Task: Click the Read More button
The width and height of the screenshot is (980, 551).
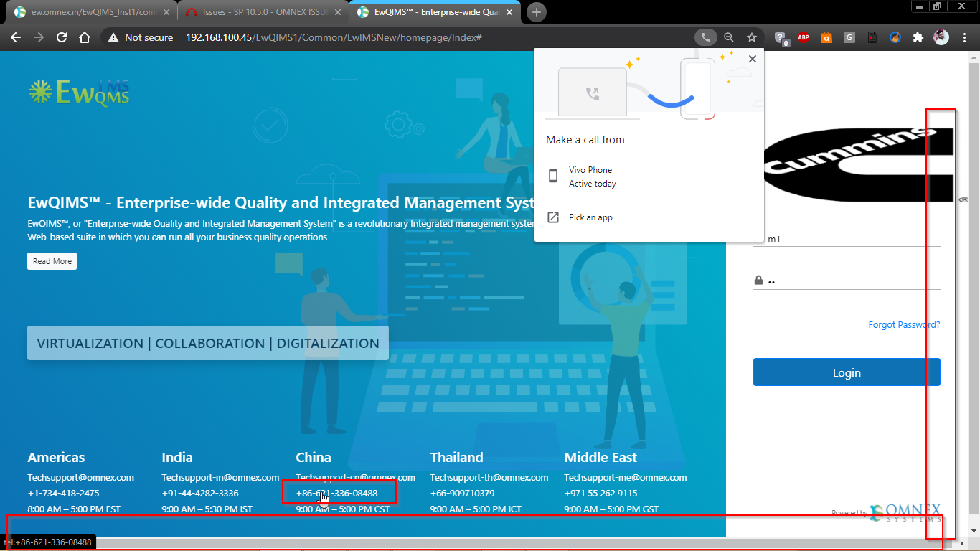Action: tap(52, 261)
